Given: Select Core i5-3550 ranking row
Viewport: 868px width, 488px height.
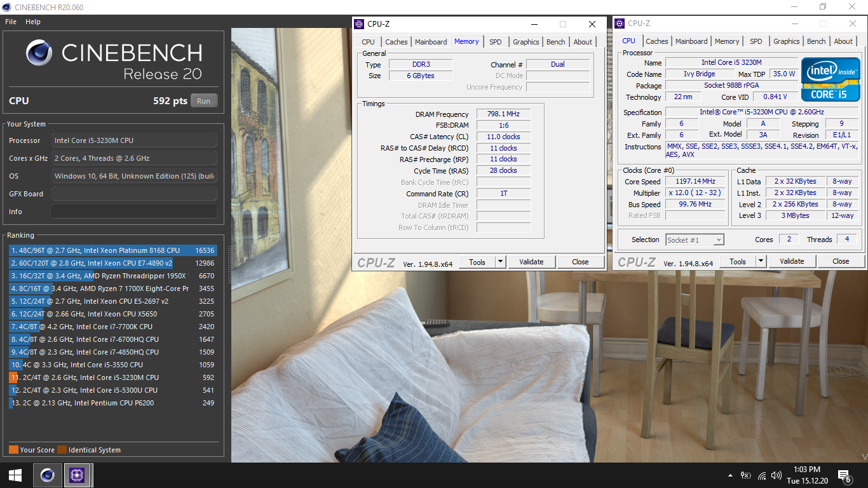Looking at the screenshot, I should 113,365.
